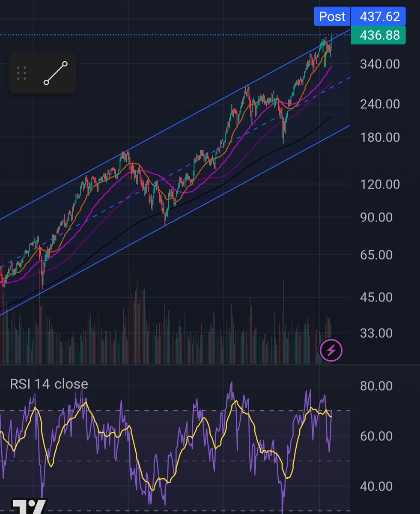Select the trend line drawing tool
The height and width of the screenshot is (514, 420).
click(x=56, y=73)
